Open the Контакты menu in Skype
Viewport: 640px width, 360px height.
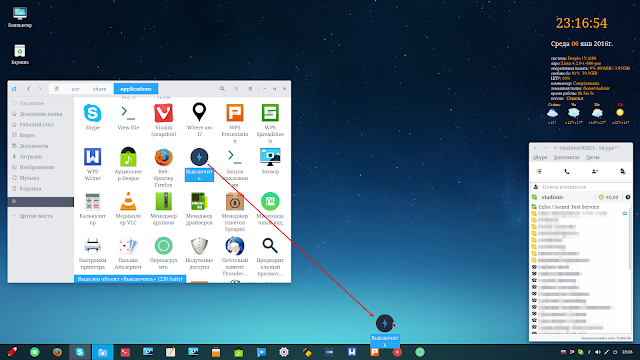click(x=567, y=157)
